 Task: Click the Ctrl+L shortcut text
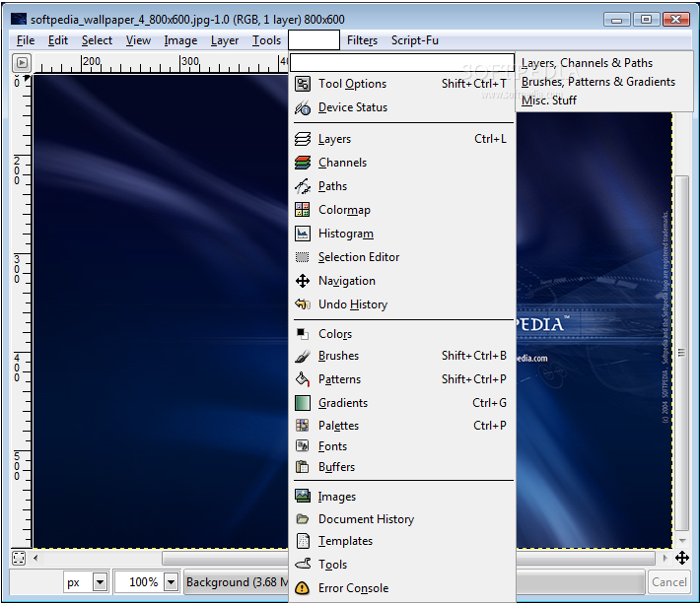click(490, 139)
